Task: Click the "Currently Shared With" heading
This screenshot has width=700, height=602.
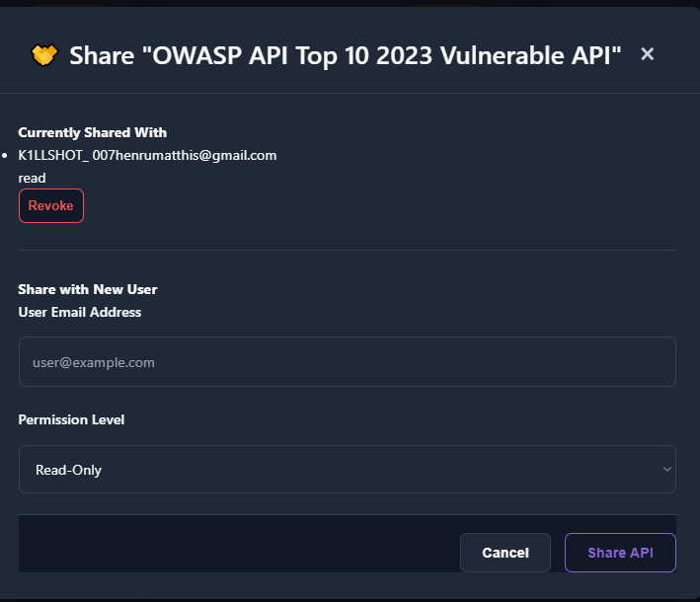Action: click(93, 132)
